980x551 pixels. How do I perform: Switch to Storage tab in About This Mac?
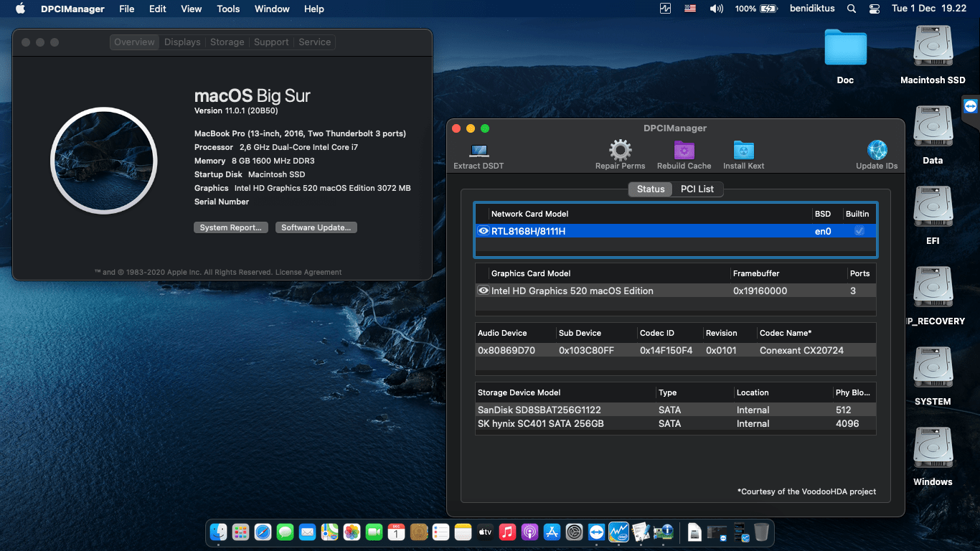[x=227, y=42]
